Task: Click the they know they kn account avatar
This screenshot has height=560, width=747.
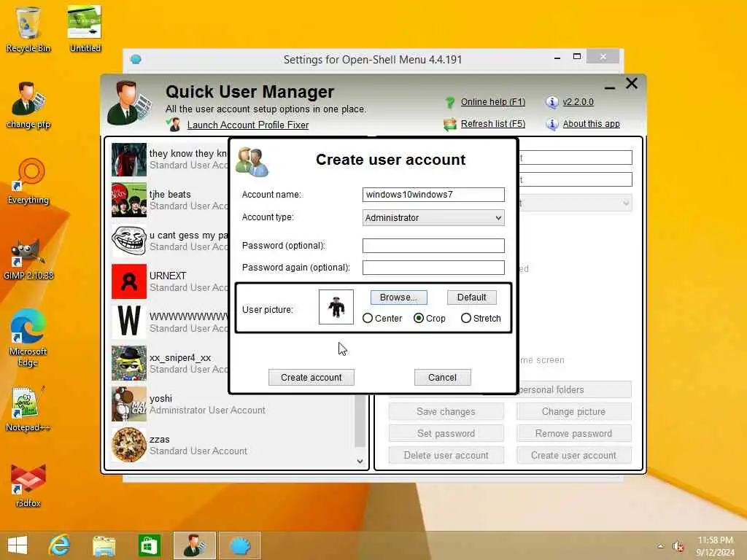Action: pyautogui.click(x=129, y=160)
